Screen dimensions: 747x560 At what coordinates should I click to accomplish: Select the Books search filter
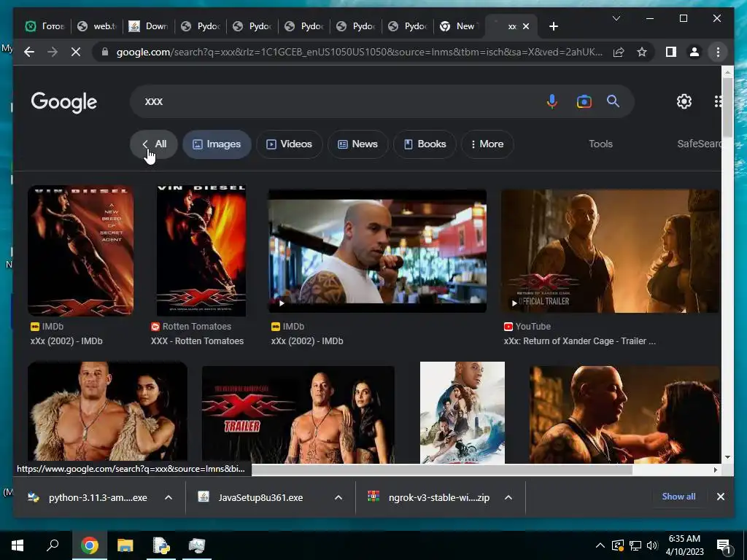(x=425, y=144)
